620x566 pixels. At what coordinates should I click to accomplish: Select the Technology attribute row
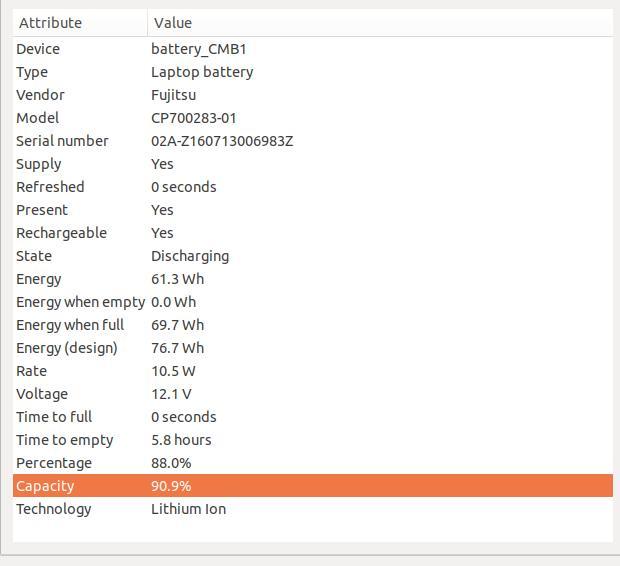pos(313,509)
